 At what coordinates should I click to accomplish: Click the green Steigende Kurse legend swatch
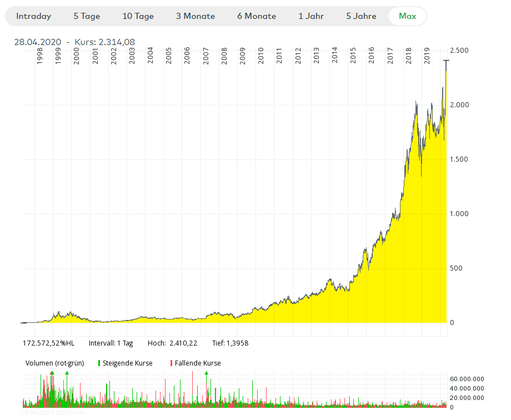99,363
